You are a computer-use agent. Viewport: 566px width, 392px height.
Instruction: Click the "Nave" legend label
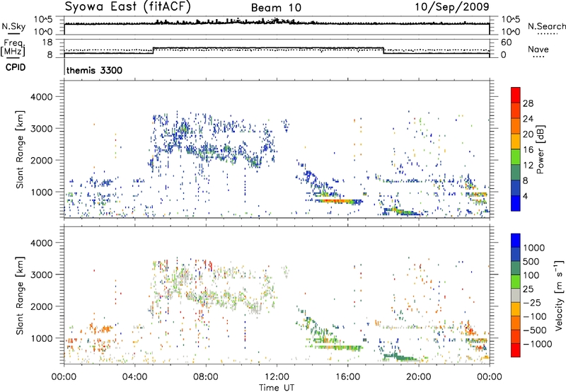pos(538,49)
